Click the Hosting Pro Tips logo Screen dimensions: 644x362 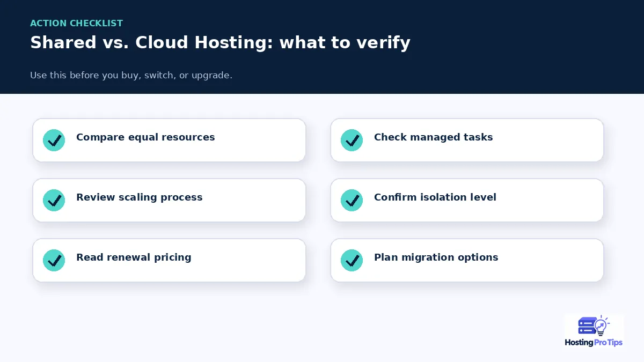[594, 331]
